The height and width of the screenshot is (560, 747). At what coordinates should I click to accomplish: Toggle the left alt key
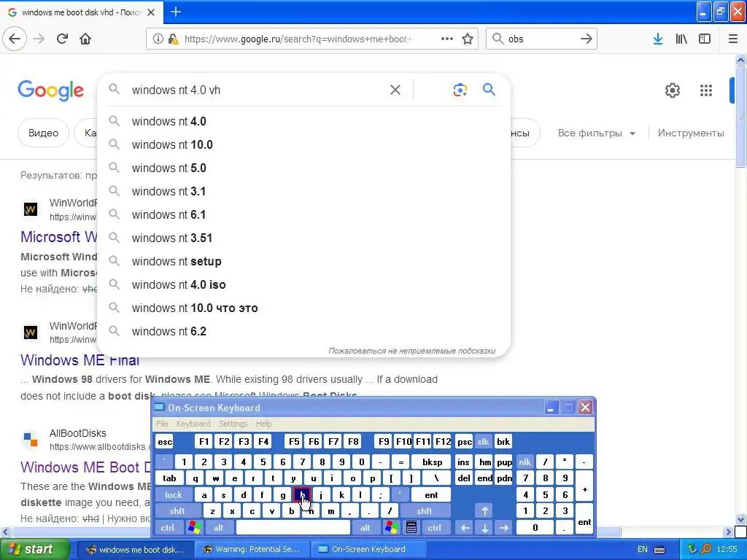(219, 528)
